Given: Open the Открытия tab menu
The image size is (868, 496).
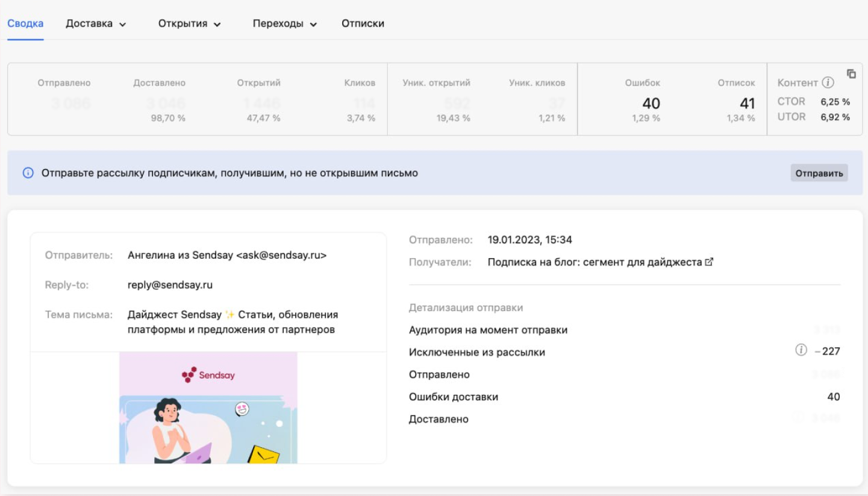Looking at the screenshot, I should (189, 23).
